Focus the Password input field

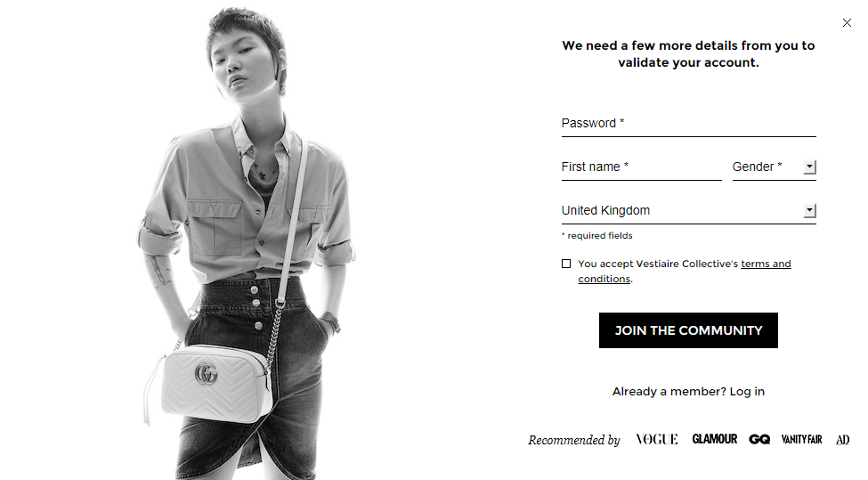pyautogui.click(x=688, y=123)
